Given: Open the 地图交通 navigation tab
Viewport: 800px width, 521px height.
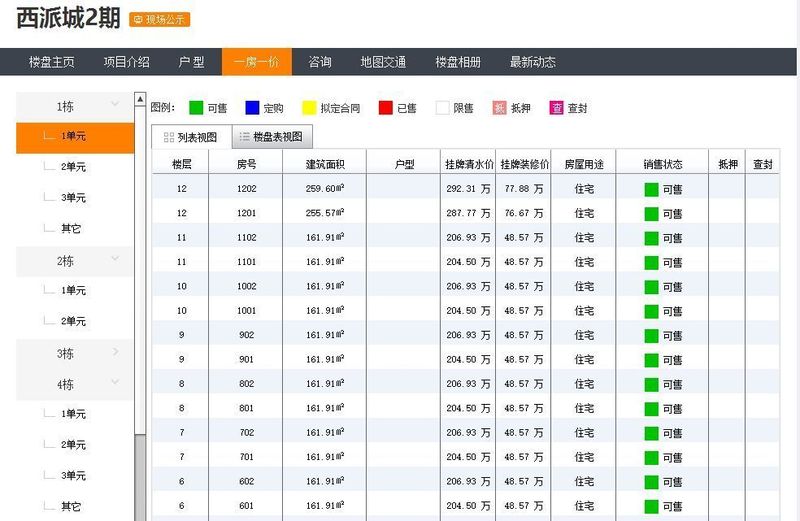Looking at the screenshot, I should point(383,62).
